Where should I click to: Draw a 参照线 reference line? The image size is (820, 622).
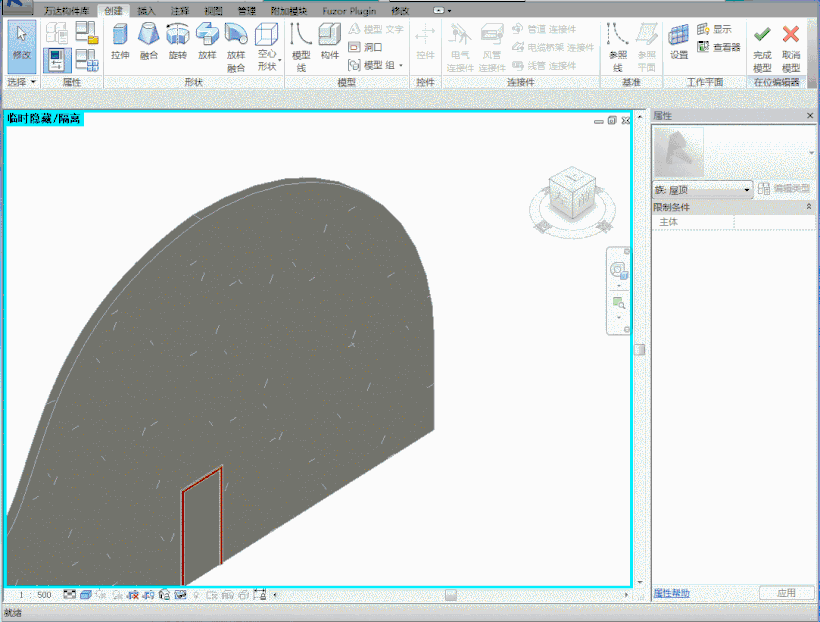[x=618, y=47]
